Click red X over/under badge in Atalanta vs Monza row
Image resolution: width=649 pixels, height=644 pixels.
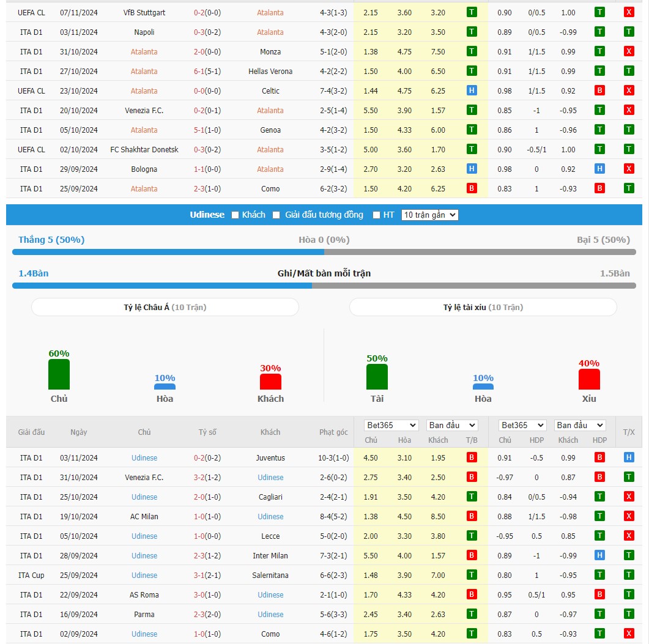pyautogui.click(x=629, y=51)
